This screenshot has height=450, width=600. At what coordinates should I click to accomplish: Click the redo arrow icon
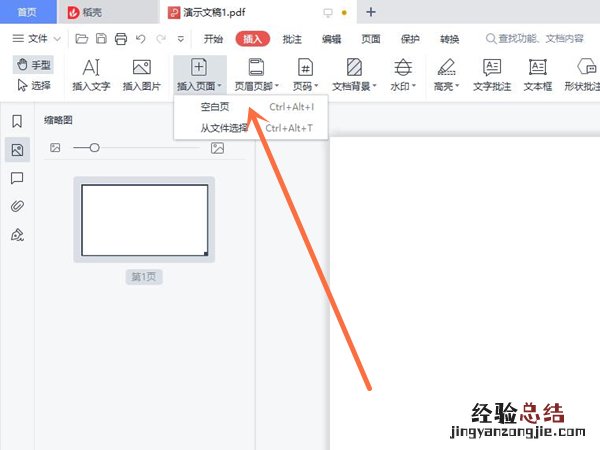[161, 39]
